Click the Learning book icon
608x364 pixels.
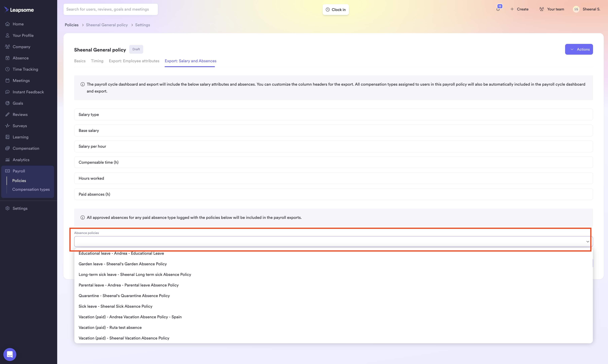tap(8, 137)
